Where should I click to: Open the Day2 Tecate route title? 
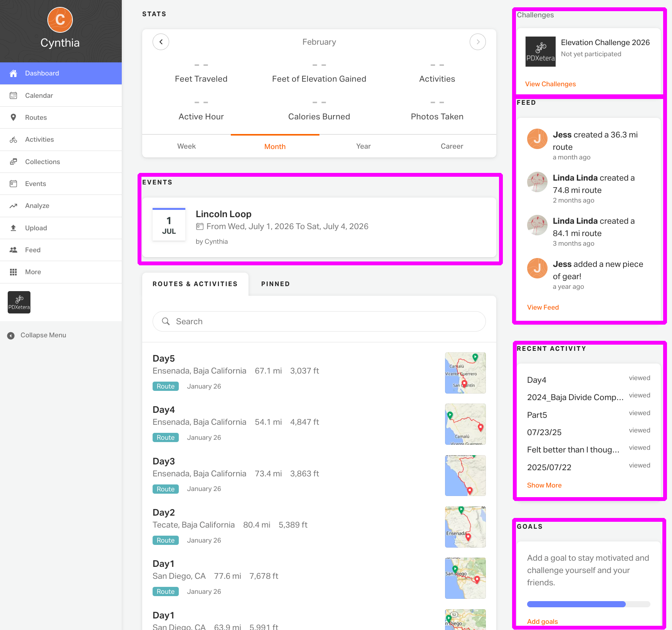164,513
